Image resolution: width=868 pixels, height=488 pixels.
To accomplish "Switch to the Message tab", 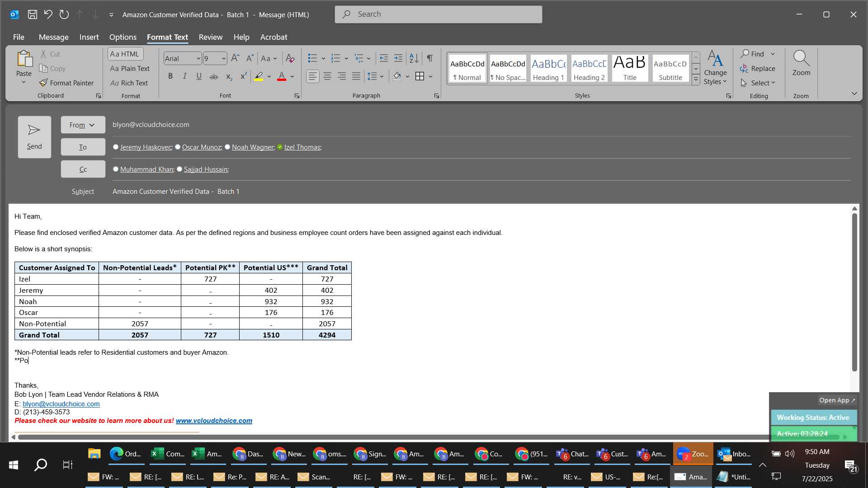I will pyautogui.click(x=53, y=37).
